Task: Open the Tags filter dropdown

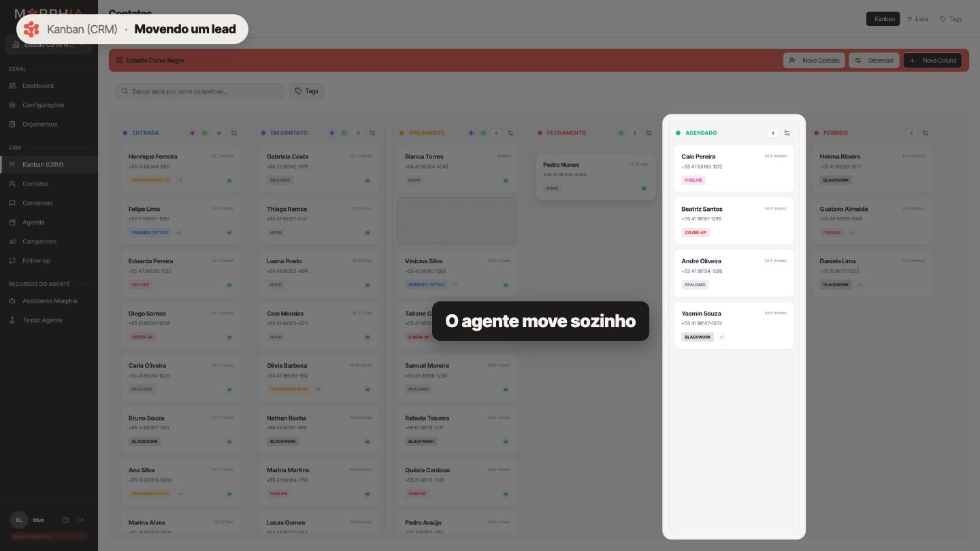Action: click(307, 91)
